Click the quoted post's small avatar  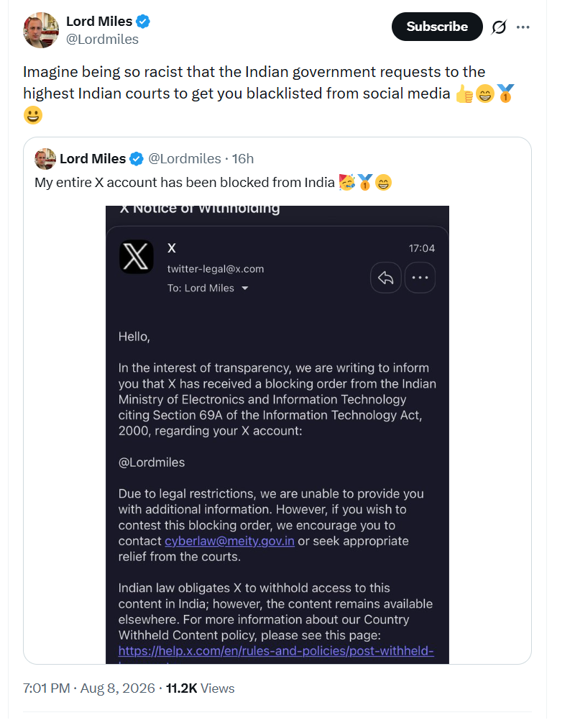coord(45,159)
